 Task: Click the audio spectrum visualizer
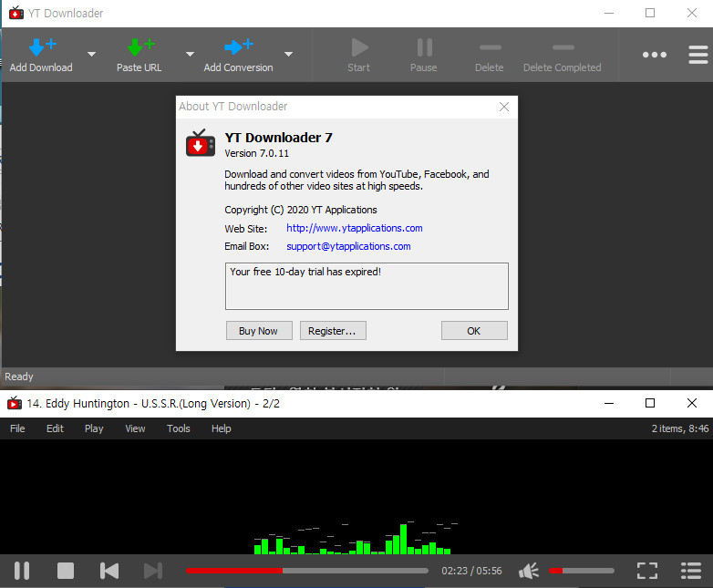pos(356,538)
